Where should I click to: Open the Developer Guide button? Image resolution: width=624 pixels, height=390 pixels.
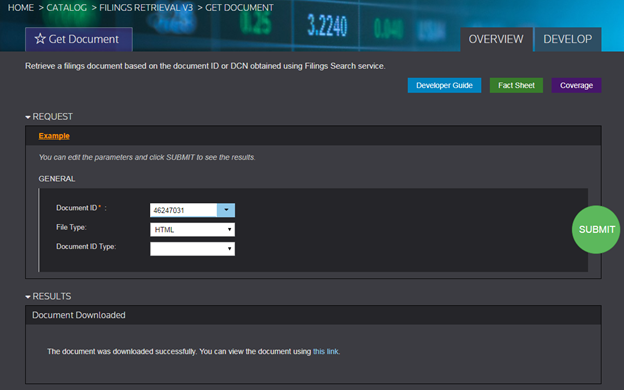point(444,85)
